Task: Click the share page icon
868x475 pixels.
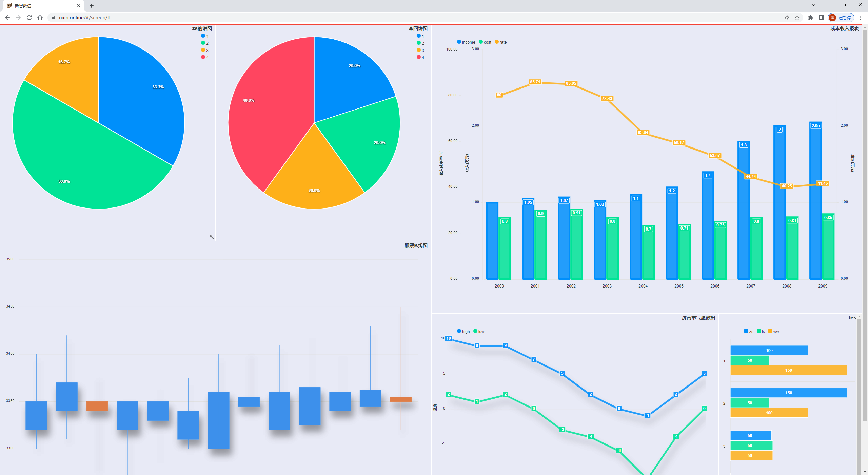Action: [786, 18]
